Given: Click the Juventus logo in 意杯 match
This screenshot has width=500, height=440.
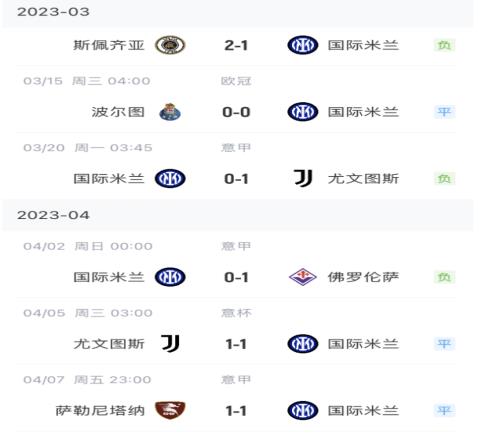Looking at the screenshot, I should [170, 344].
